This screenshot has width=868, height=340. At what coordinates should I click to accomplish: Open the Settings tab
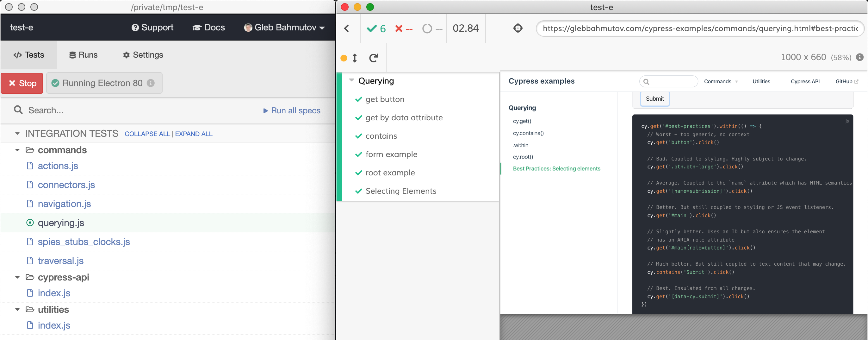(x=143, y=55)
